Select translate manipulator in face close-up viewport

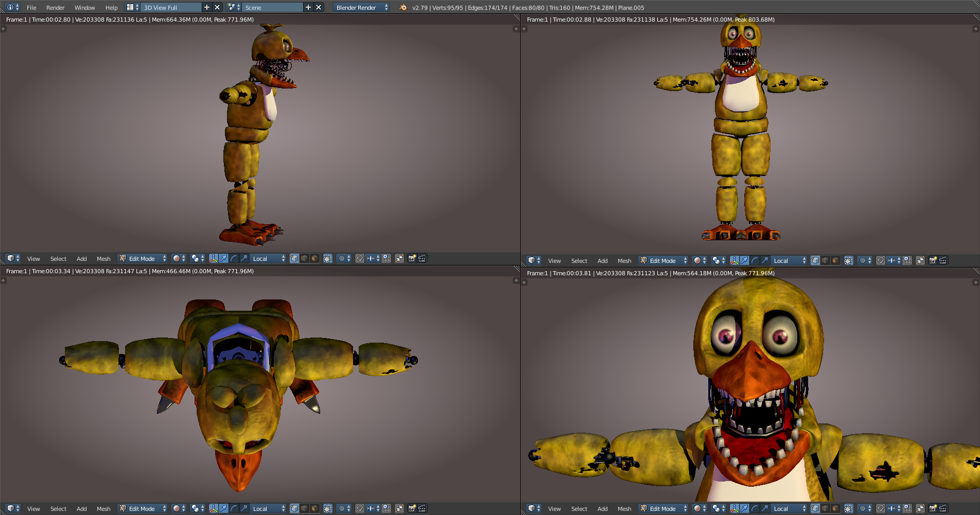click(x=744, y=508)
